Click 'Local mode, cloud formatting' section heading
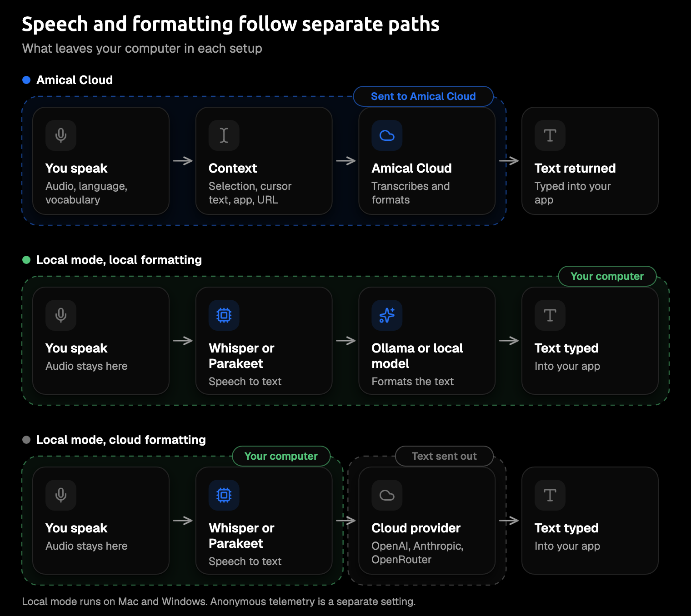Image resolution: width=691 pixels, height=616 pixels. [121, 440]
